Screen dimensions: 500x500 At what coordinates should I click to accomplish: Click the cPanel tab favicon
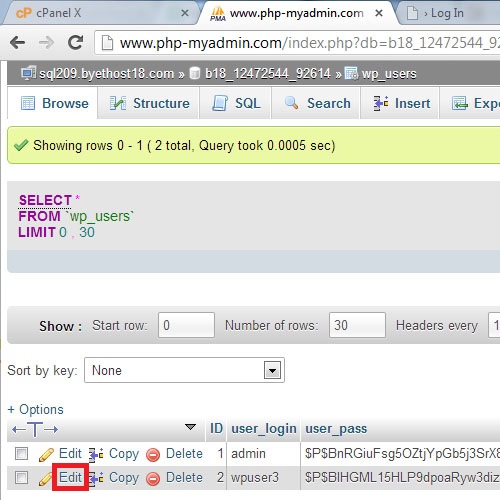pyautogui.click(x=24, y=13)
